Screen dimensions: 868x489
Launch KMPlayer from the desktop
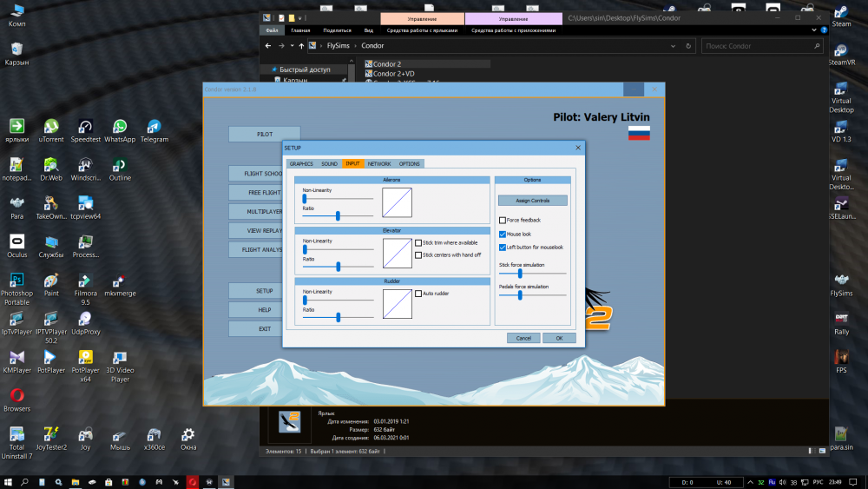16,361
